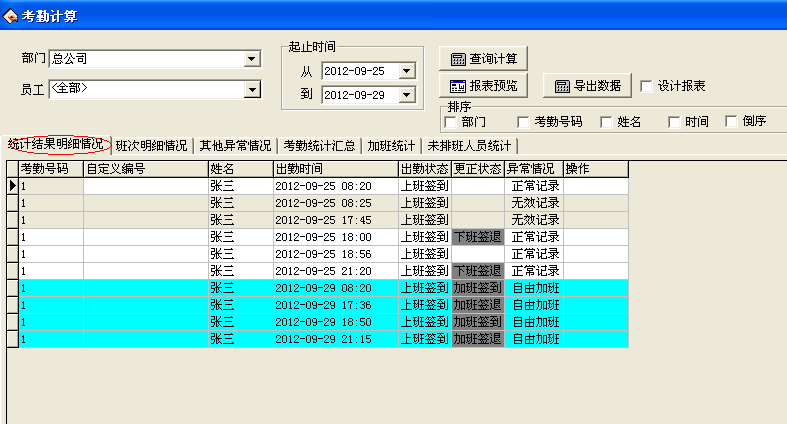Open the 部门 dropdown arrow
This screenshot has width=787, height=424.
252,59
